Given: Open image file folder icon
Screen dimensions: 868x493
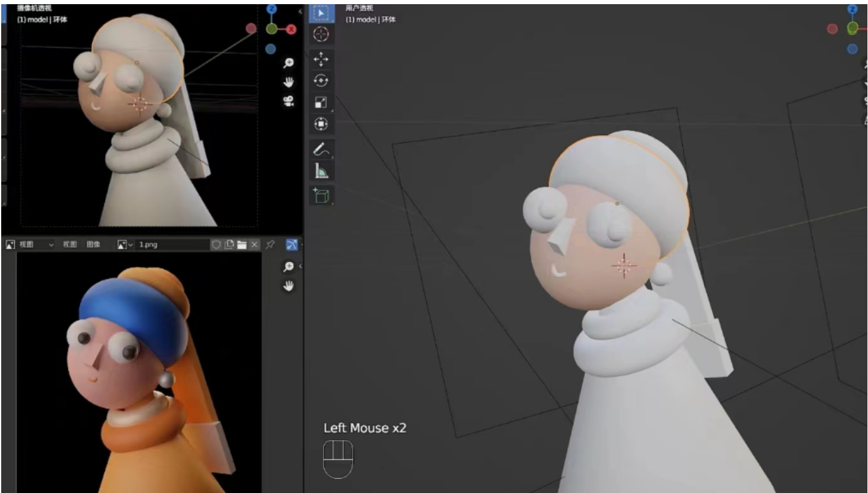Looking at the screenshot, I should (242, 244).
